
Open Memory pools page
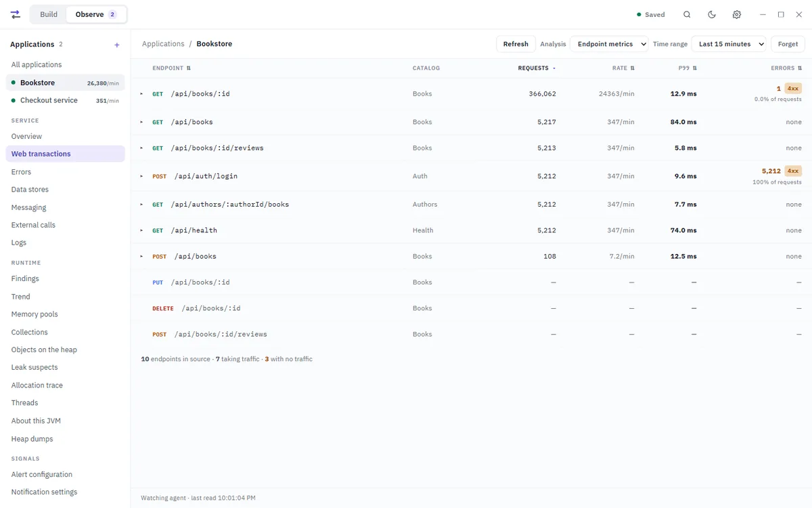65,314
